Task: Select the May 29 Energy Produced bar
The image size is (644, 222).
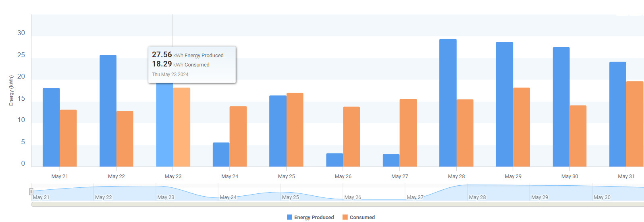Action: pyautogui.click(x=504, y=104)
